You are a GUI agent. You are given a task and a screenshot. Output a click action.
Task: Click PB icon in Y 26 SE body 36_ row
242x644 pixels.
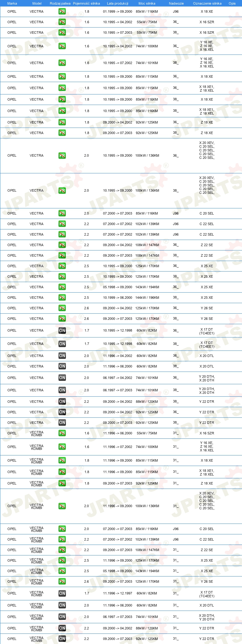[x=62, y=308]
